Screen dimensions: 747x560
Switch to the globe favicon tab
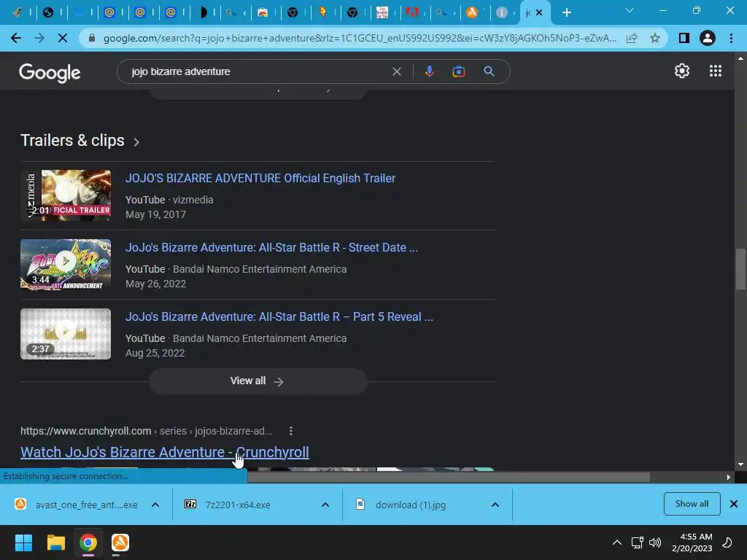(x=48, y=12)
